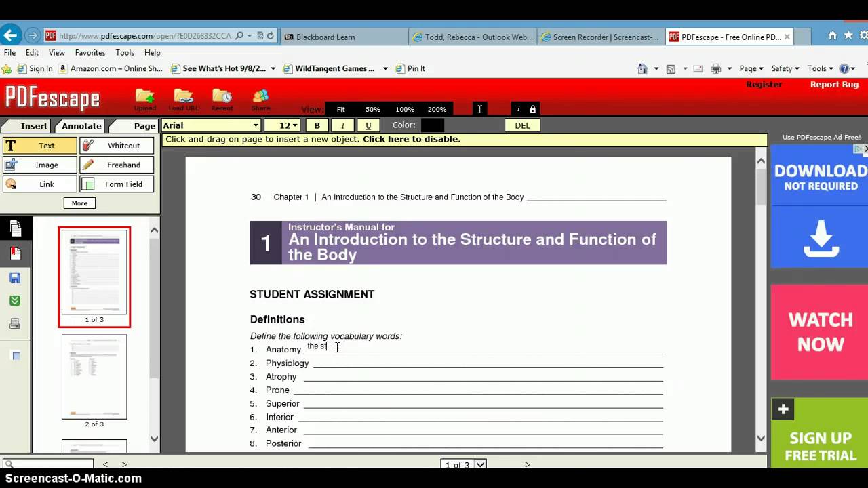Set view zoom to Fit
The image size is (868, 488).
340,109
